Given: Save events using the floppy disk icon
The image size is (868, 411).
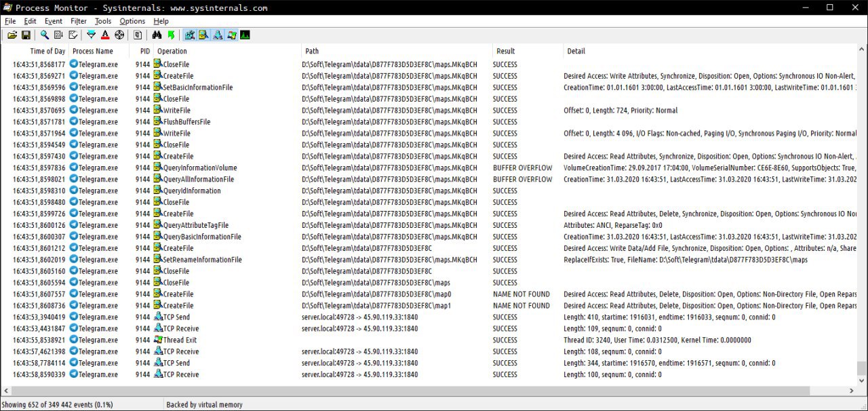Looking at the screenshot, I should tap(26, 35).
